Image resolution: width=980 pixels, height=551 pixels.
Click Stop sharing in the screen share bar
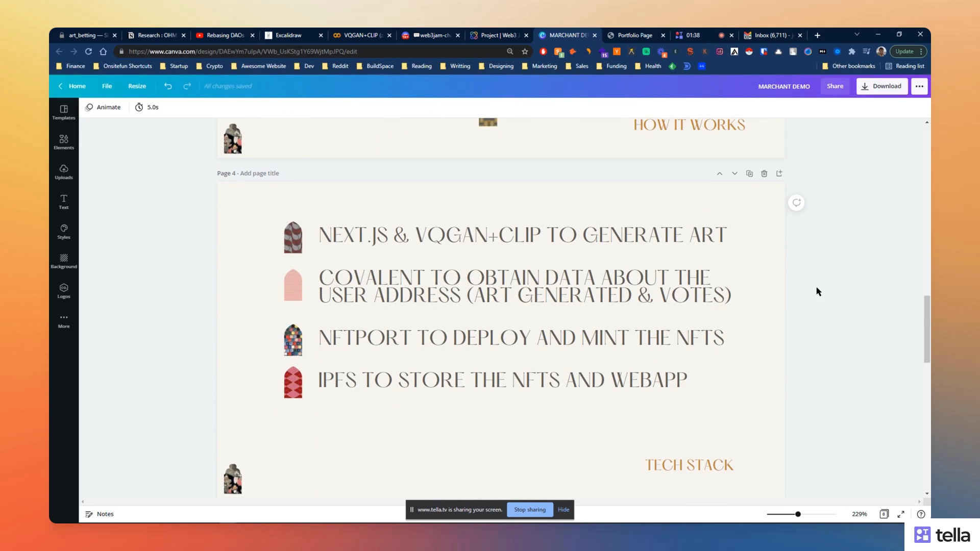530,510
